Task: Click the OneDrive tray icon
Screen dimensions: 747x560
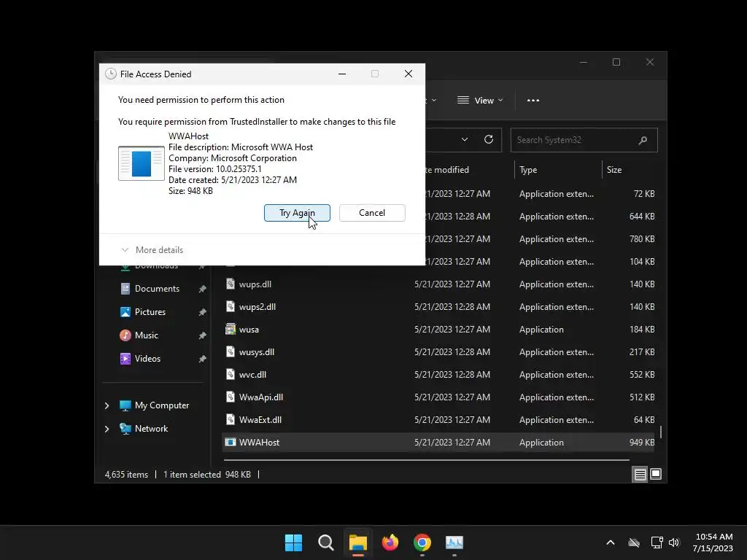Action: tap(634, 542)
